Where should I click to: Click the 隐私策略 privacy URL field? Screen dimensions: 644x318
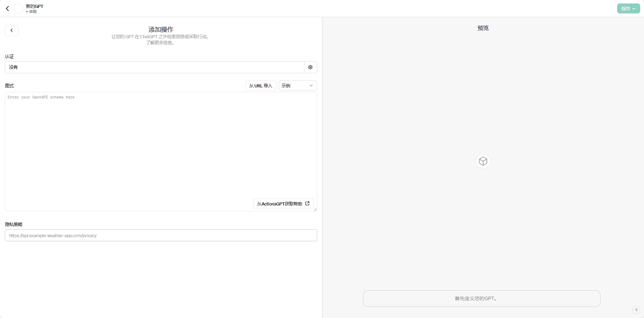pyautogui.click(x=161, y=235)
